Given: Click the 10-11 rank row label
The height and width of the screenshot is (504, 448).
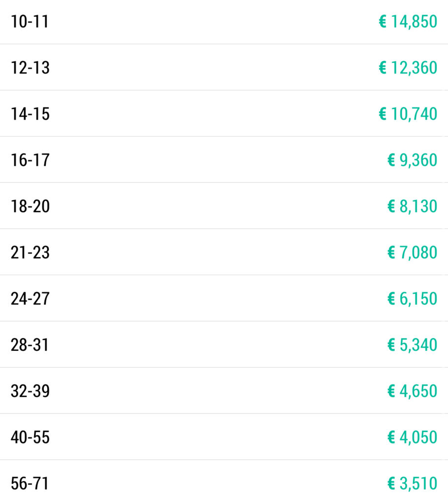Looking at the screenshot, I should point(30,22).
